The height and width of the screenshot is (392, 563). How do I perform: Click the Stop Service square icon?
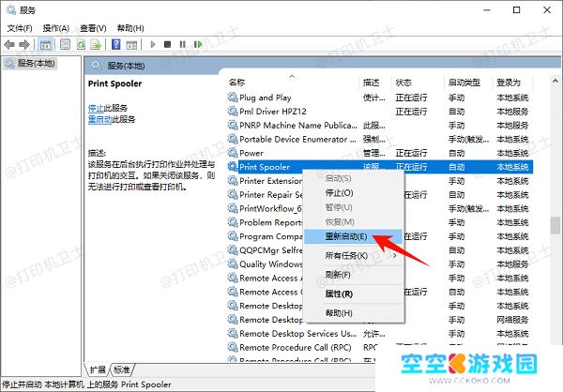(167, 44)
